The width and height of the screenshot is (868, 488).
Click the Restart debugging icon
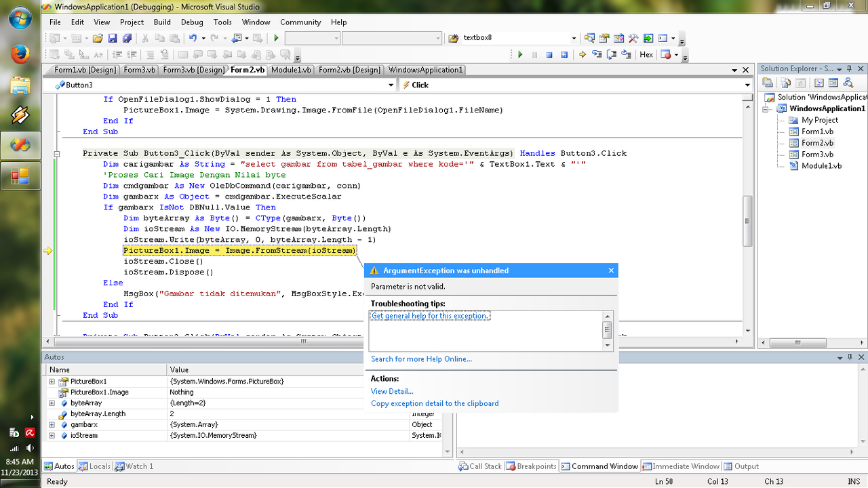point(564,55)
